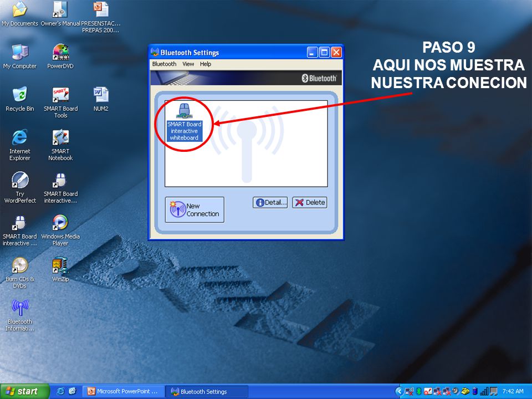Select the My Documents desktop icon
The width and height of the screenshot is (532, 399).
20,14
